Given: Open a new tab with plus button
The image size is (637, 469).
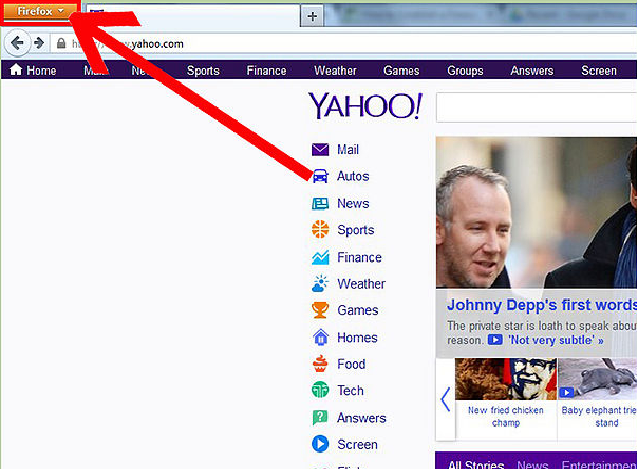Looking at the screenshot, I should [x=312, y=16].
